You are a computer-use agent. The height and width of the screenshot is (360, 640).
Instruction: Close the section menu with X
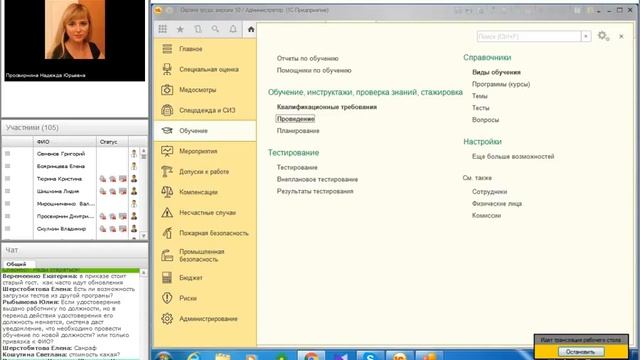click(x=621, y=36)
